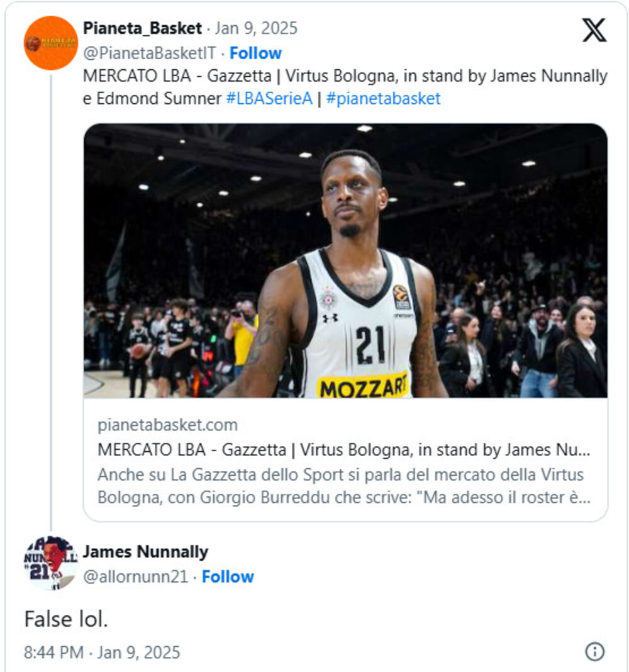Viewport: 629px width, 672px height.
Task: Open the X logo in top corner
Action: pyautogui.click(x=594, y=30)
